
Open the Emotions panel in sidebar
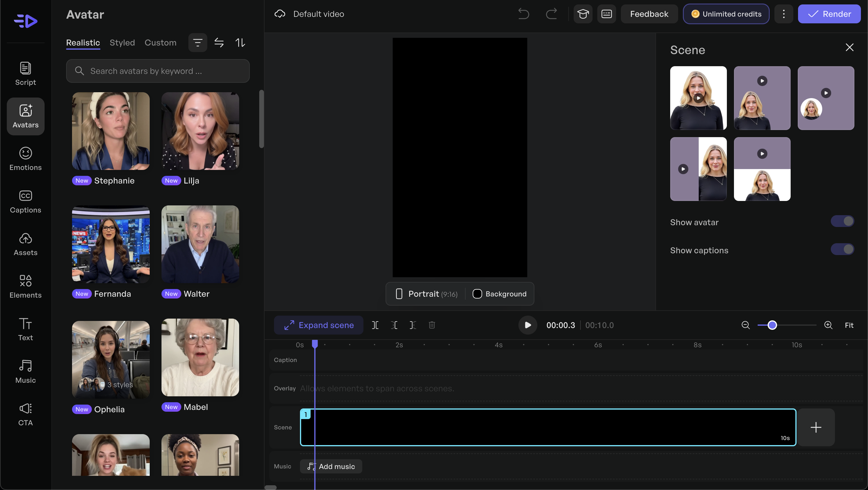[x=25, y=159]
